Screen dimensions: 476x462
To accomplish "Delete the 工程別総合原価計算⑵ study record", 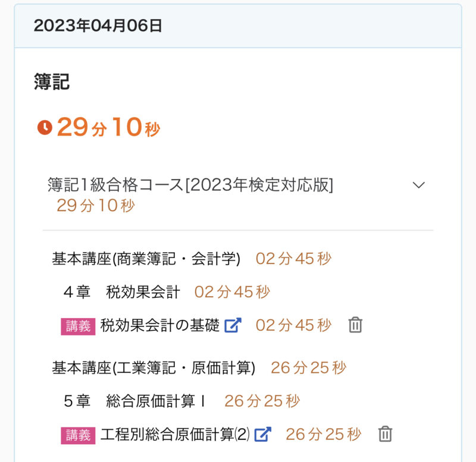I will (x=385, y=435).
